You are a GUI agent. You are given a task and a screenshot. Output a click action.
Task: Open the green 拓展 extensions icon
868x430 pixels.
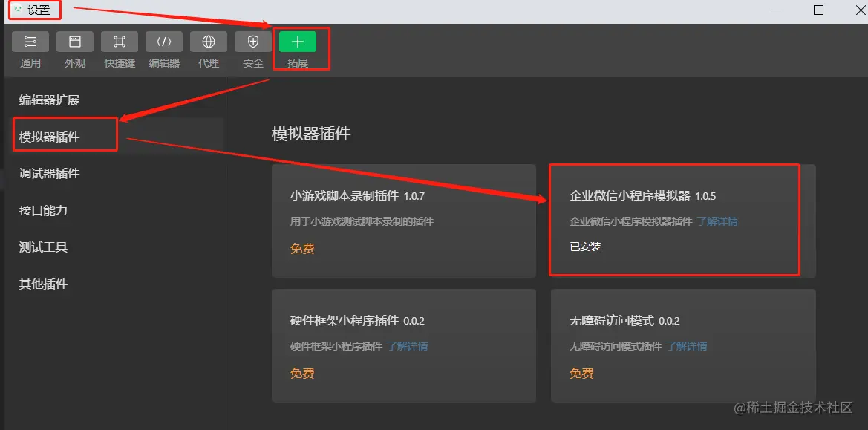click(x=298, y=42)
